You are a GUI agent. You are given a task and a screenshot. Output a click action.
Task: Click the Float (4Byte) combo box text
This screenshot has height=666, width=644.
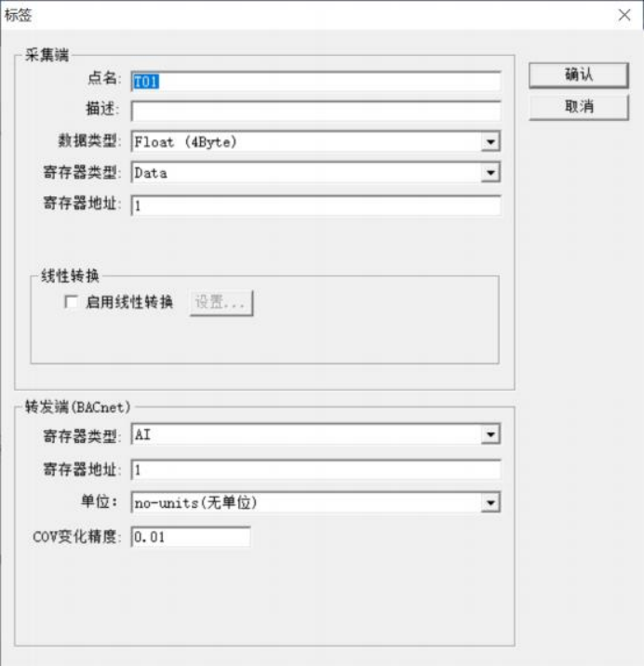185,142
